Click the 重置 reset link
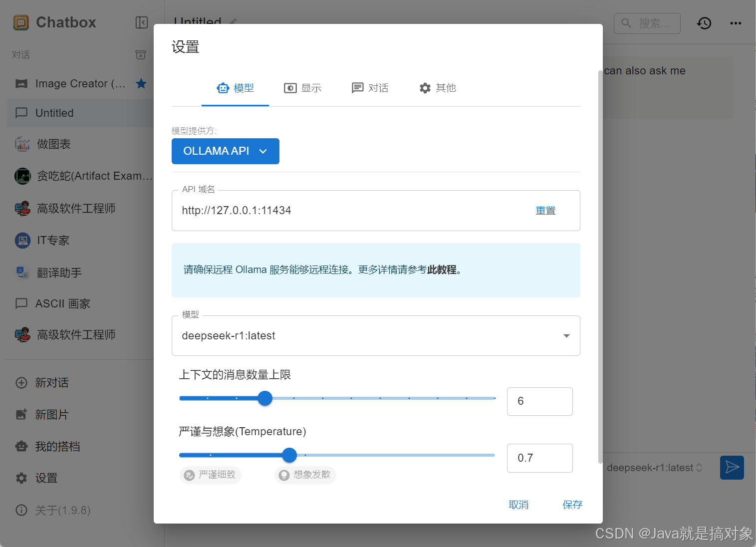The height and width of the screenshot is (547, 756). click(x=545, y=211)
